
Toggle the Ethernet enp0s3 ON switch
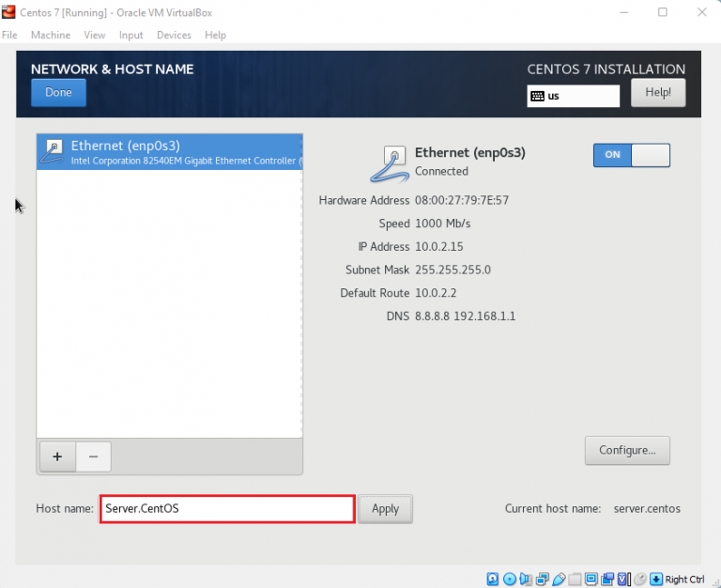point(631,155)
